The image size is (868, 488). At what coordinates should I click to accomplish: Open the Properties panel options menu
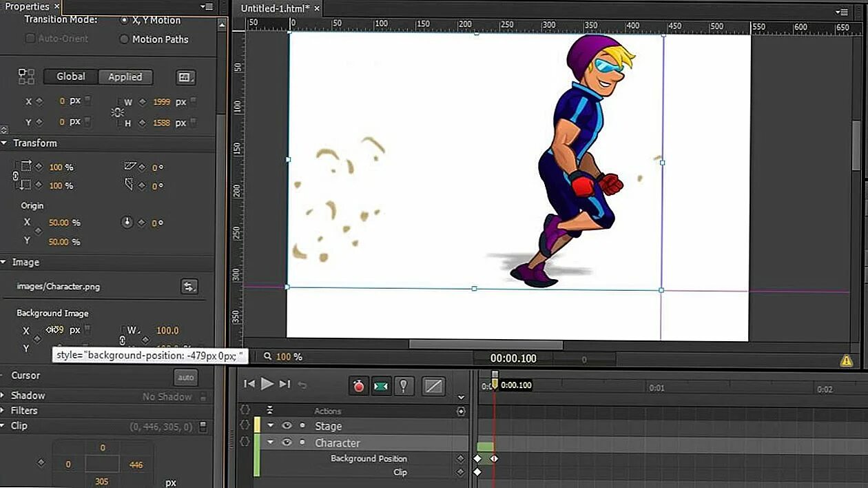[x=206, y=7]
